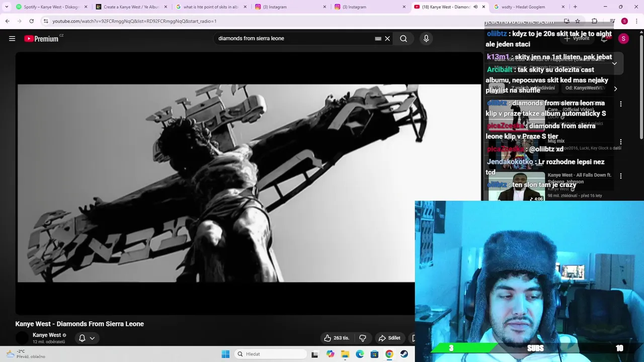Share the video via Sdílet

pyautogui.click(x=389, y=338)
